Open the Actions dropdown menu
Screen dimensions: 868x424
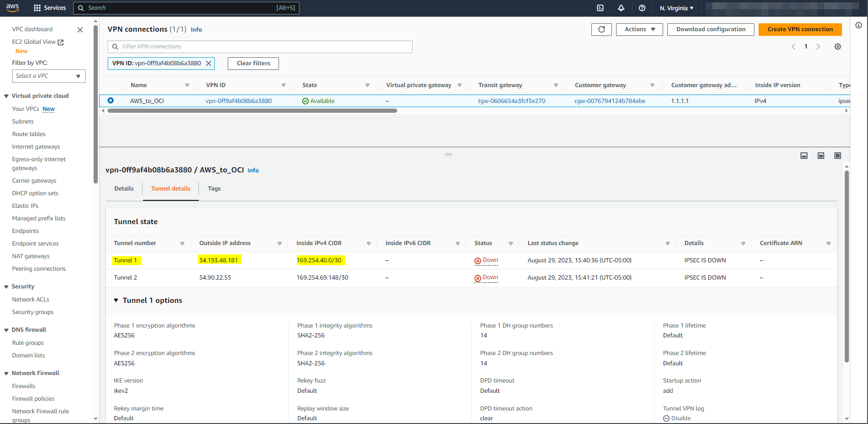pos(639,29)
